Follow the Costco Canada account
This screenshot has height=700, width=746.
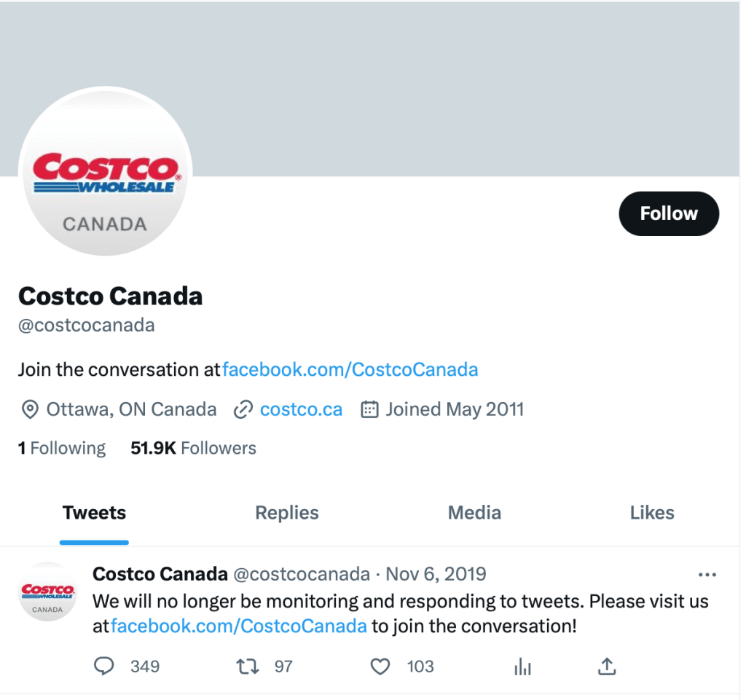669,213
